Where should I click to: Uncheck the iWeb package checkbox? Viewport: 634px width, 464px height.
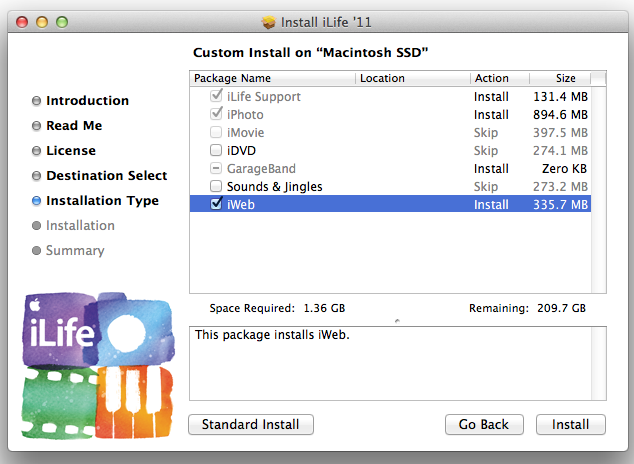click(216, 203)
